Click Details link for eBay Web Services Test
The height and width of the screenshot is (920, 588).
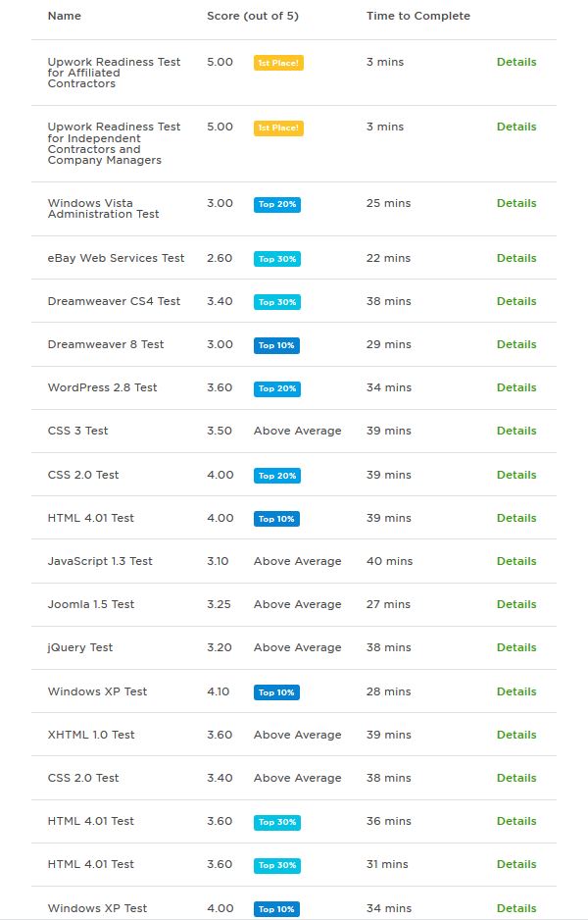[x=515, y=258]
